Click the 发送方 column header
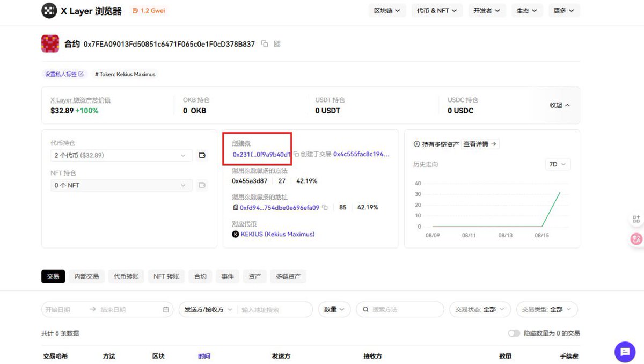Screen dimensions: 644x364 pyautogui.click(x=281, y=356)
